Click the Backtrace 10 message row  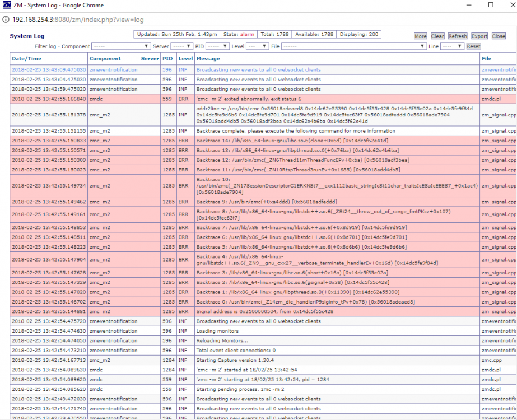click(x=337, y=186)
